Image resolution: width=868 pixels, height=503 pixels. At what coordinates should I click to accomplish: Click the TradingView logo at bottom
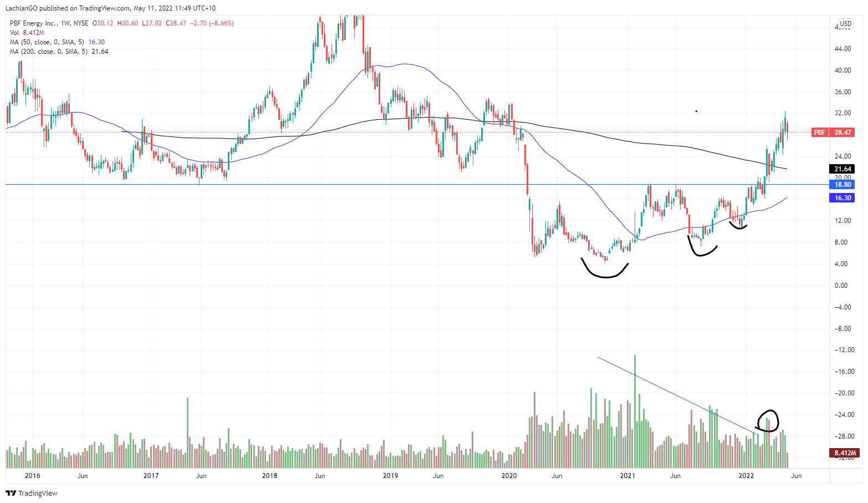32,493
